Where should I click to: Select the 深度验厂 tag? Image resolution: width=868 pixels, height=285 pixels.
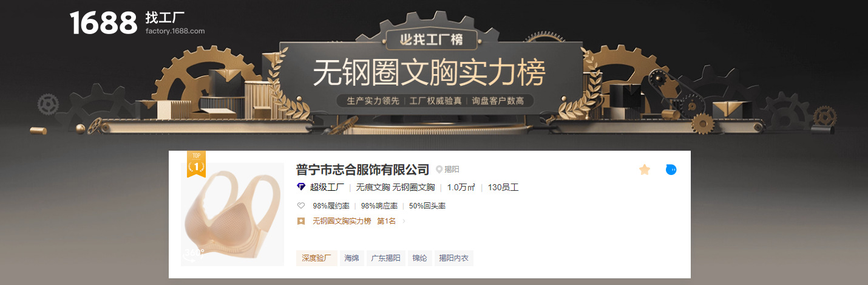click(x=316, y=258)
